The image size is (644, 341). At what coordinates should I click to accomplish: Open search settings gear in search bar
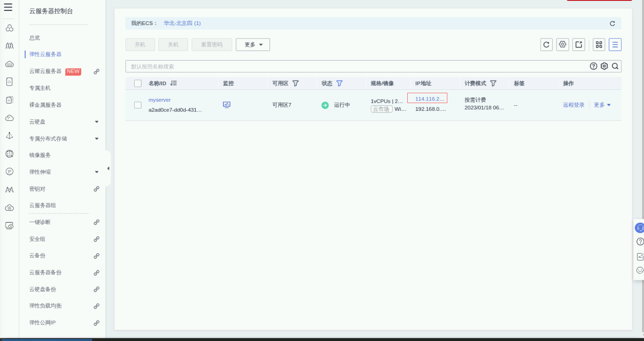click(604, 66)
